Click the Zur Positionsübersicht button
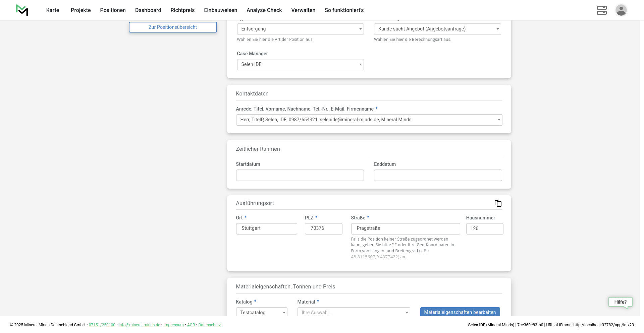This screenshot has height=333, width=644. 173,27
